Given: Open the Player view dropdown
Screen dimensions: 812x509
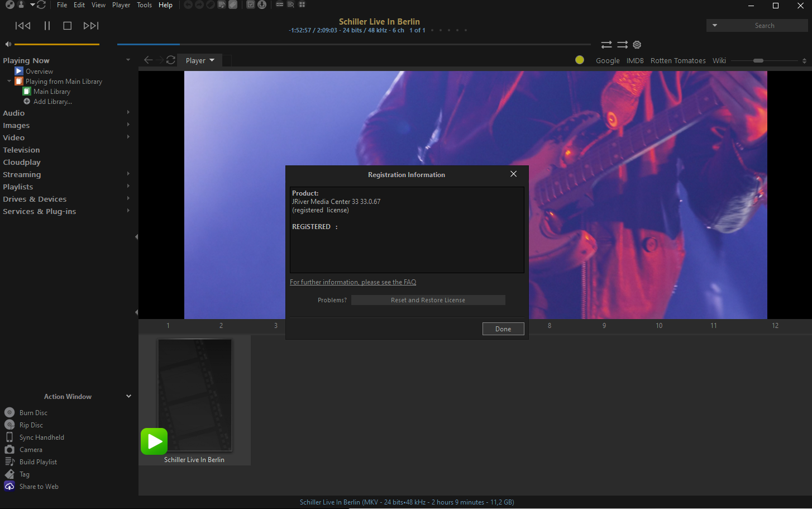Looking at the screenshot, I should 199,60.
